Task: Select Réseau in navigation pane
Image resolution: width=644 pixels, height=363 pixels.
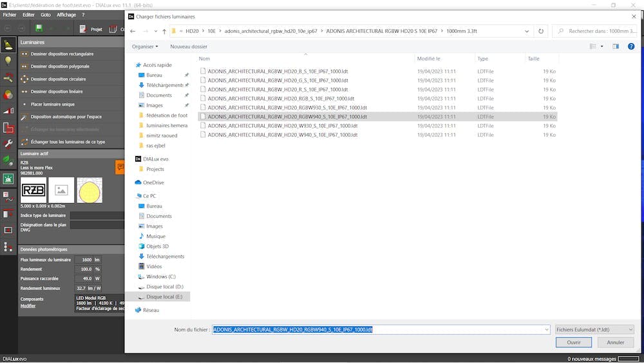Action: 147,310
